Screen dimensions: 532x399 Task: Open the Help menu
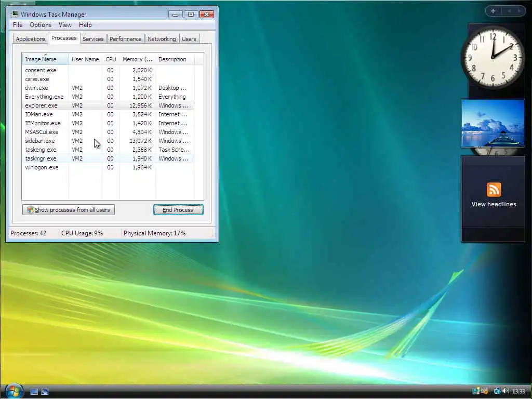[85, 25]
